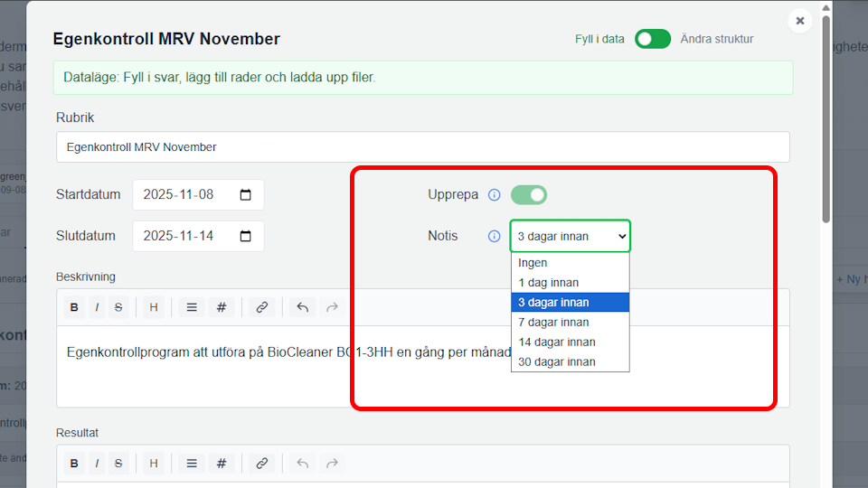
Task: Select 7 dagar innan option
Action: pyautogui.click(x=571, y=322)
